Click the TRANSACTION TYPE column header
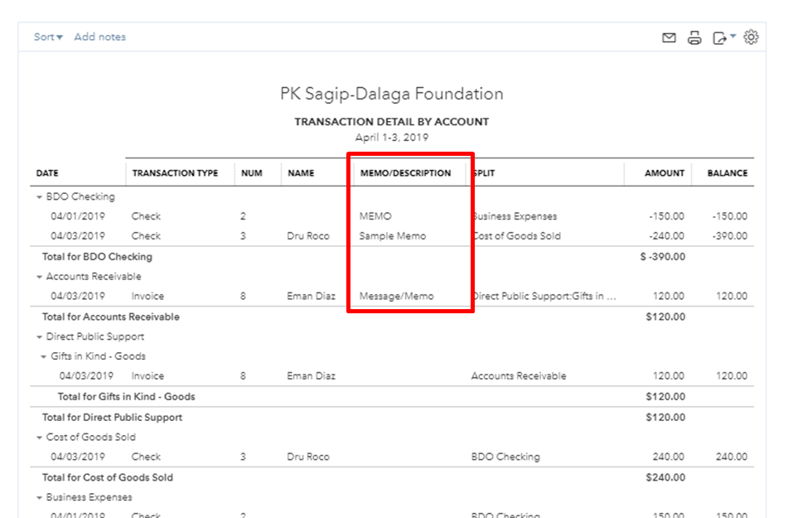 point(176,173)
